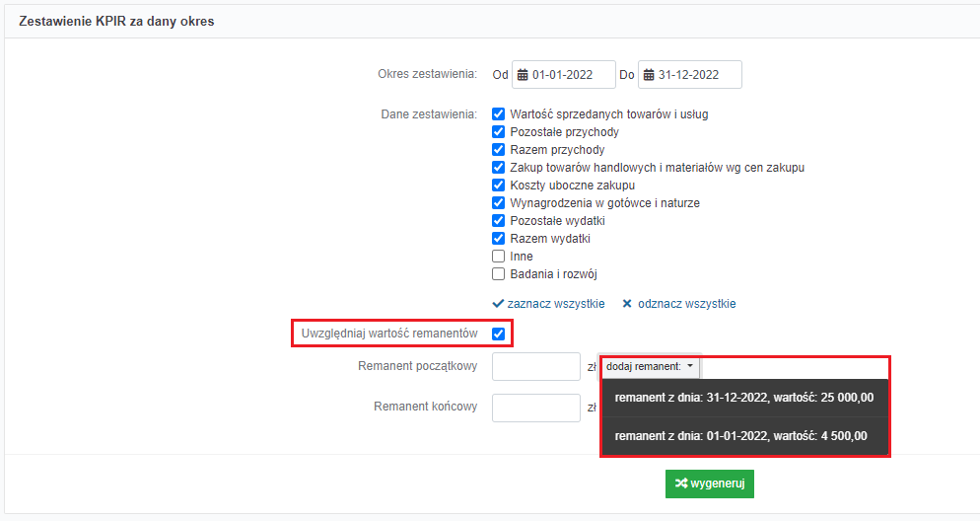Focus the Remanent końcowy input field
The width and height of the screenshot is (980, 521).
[x=536, y=408]
